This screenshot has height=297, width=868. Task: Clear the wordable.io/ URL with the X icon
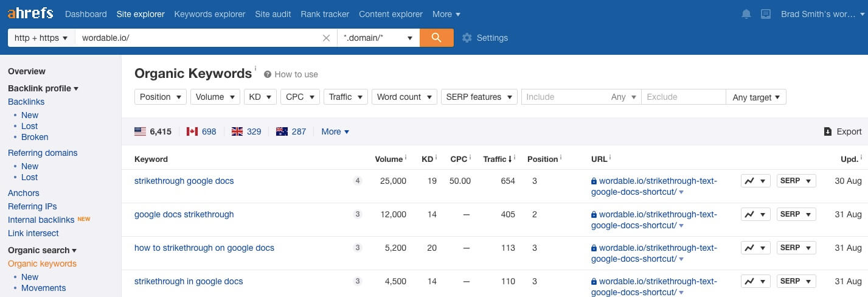[326, 38]
